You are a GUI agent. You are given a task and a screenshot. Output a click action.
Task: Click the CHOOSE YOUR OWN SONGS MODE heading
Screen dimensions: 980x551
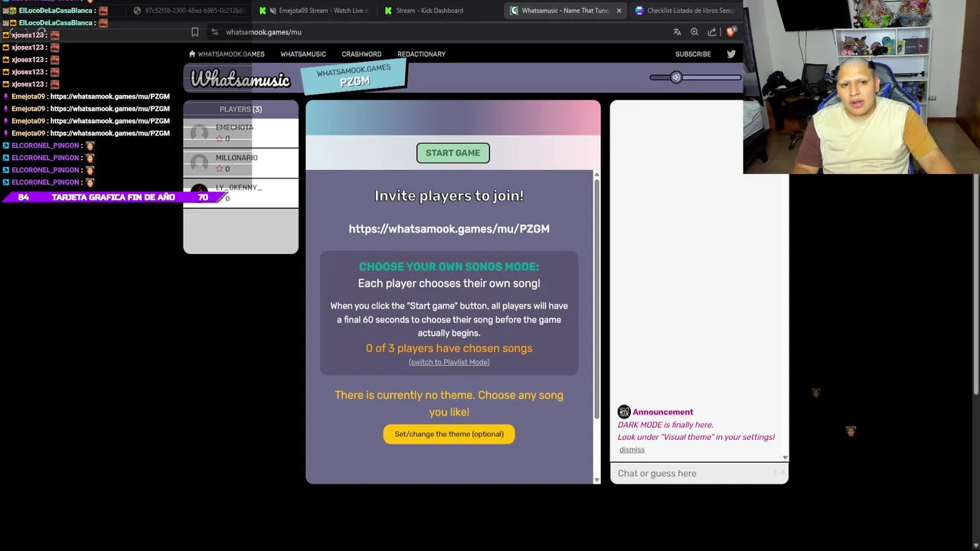(449, 266)
